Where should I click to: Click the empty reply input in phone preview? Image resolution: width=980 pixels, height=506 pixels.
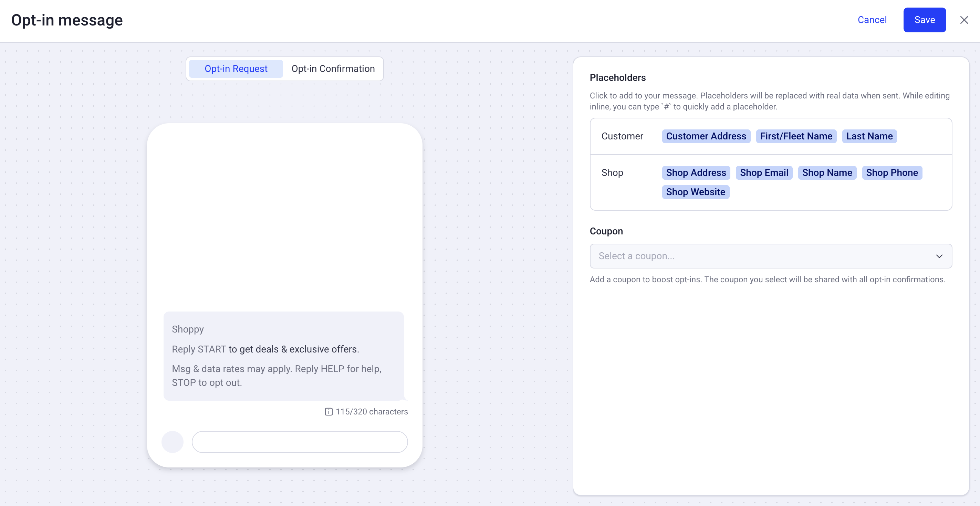pos(300,442)
